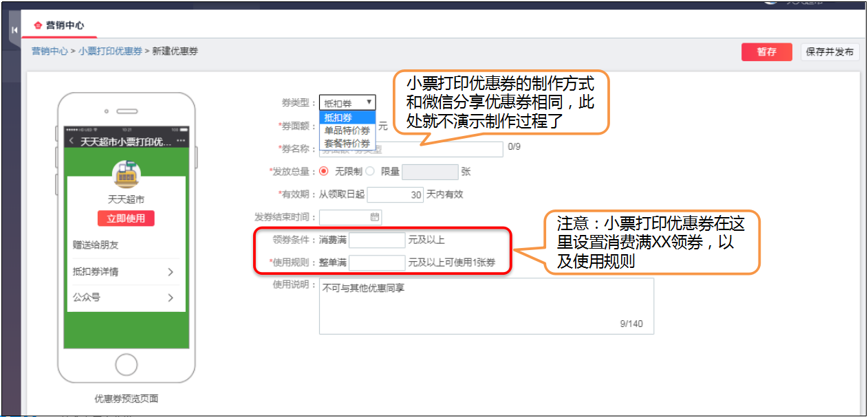Click the 保存并发布 button
Image resolution: width=868 pixels, height=417 pixels.
click(829, 52)
